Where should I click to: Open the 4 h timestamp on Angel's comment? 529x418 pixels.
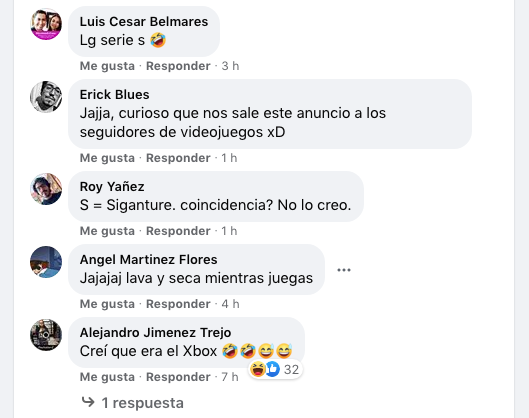[230, 304]
